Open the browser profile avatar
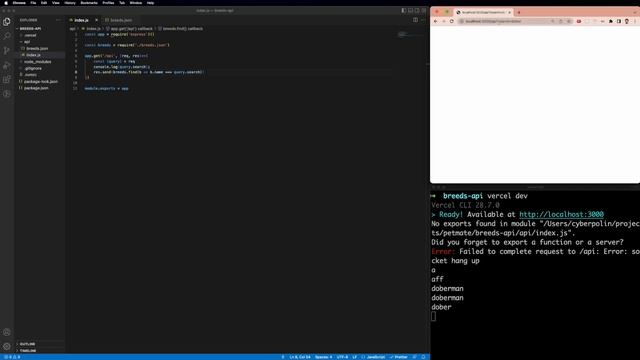Viewport: 640px width, 360px height. coord(627,21)
